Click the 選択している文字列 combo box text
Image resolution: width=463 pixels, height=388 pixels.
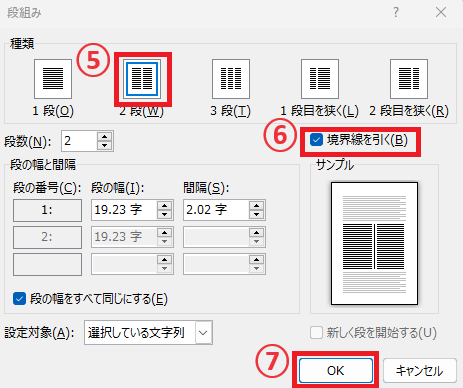coord(136,333)
